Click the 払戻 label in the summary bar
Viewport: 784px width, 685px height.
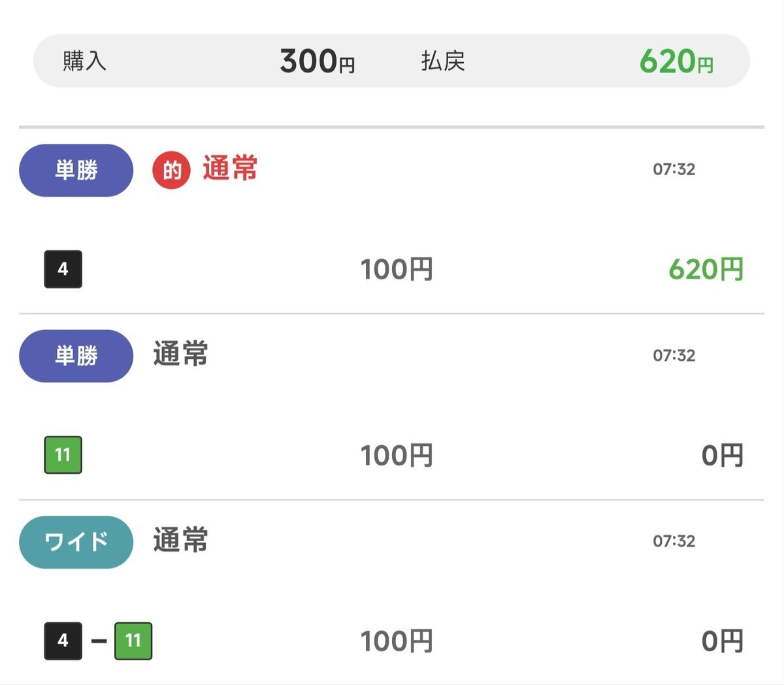point(443,61)
